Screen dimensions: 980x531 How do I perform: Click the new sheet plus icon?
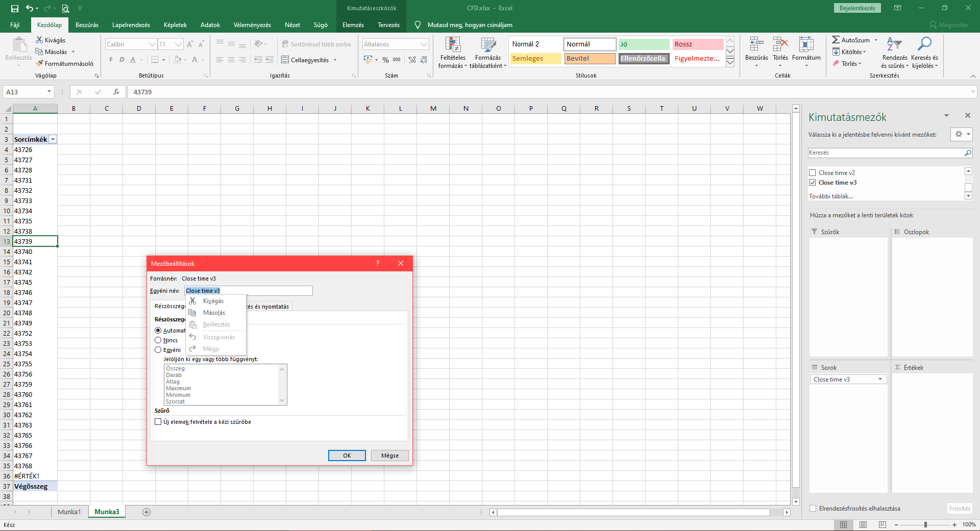click(146, 512)
